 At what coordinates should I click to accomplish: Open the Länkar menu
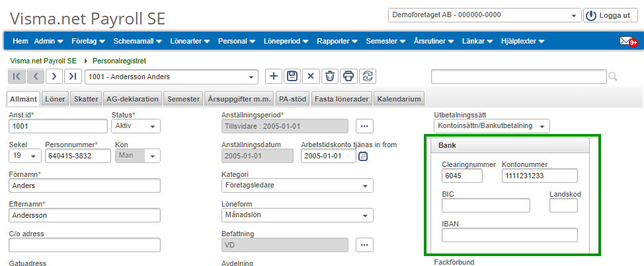[478, 41]
